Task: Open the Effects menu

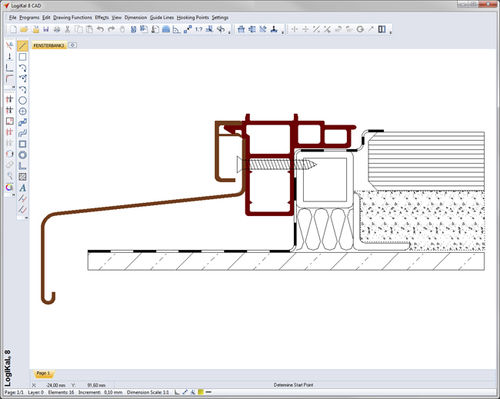Action: pos(102,17)
